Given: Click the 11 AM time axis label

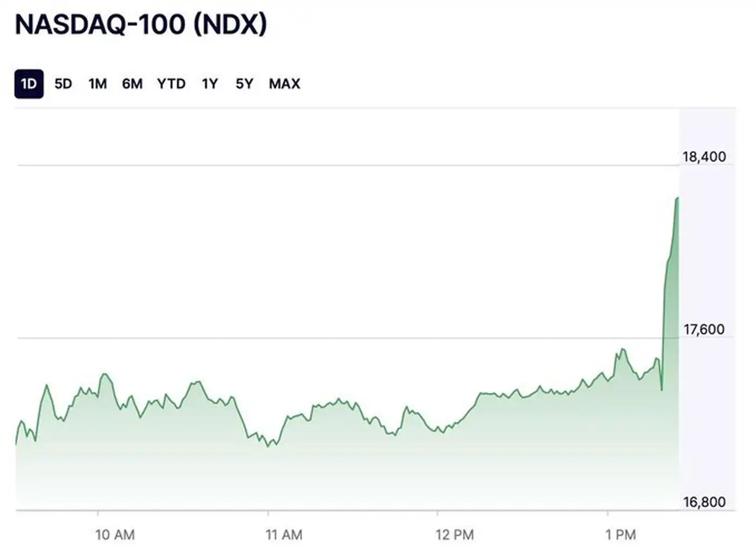Looking at the screenshot, I should pos(284,535).
